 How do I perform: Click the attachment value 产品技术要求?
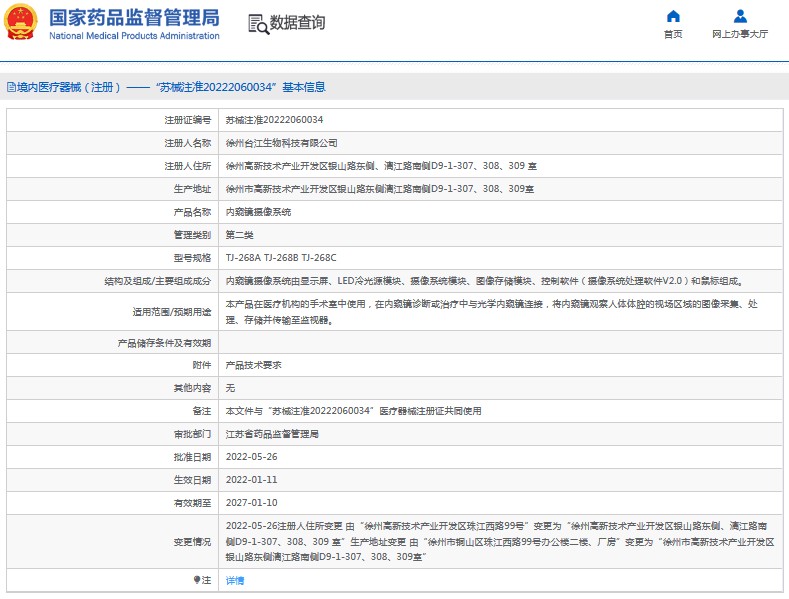pos(253,365)
